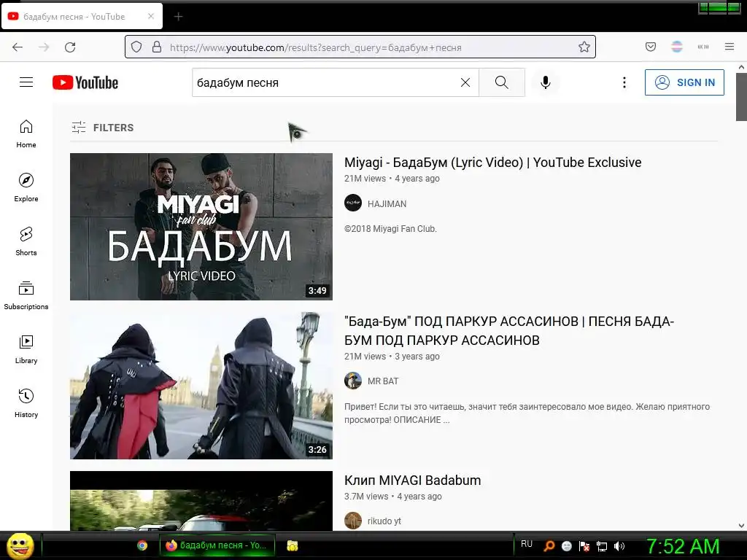Image resolution: width=747 pixels, height=560 pixels.
Task: Select the Firefox бадабум песня taskbar button
Action: click(218, 545)
